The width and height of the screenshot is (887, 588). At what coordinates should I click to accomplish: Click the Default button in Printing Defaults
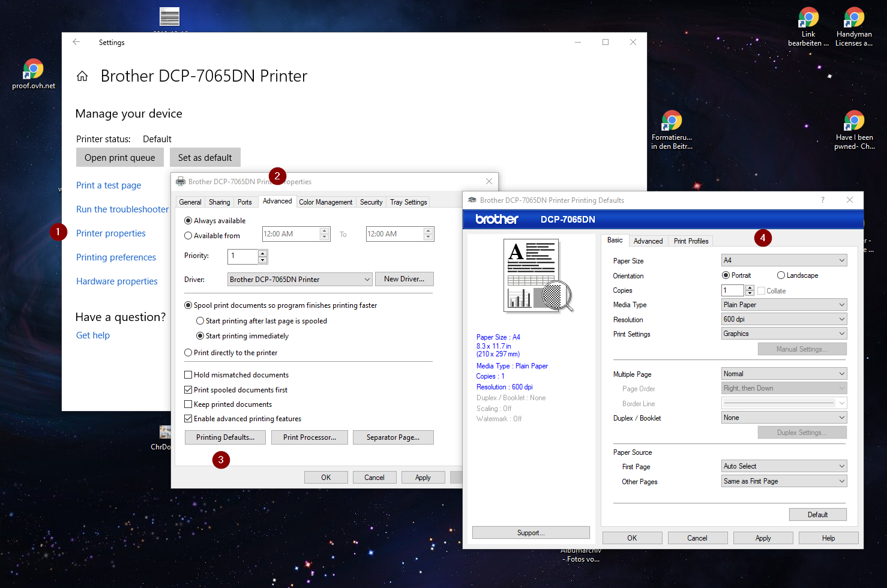[x=817, y=515]
